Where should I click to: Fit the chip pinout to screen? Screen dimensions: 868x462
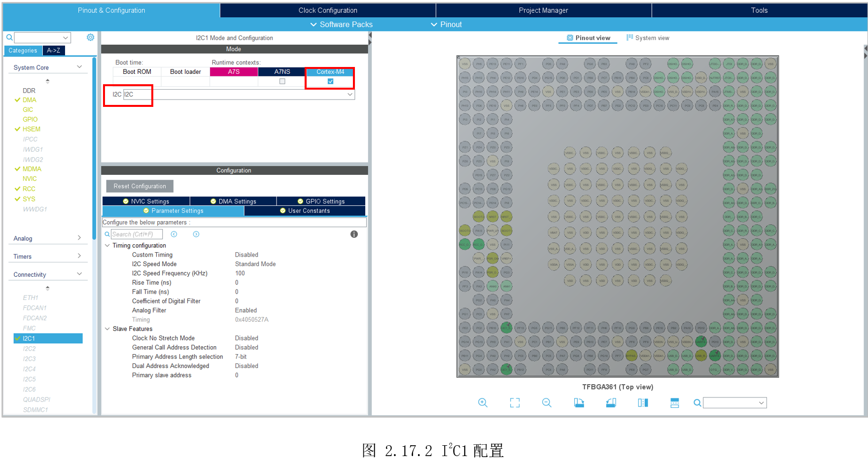[515, 402]
